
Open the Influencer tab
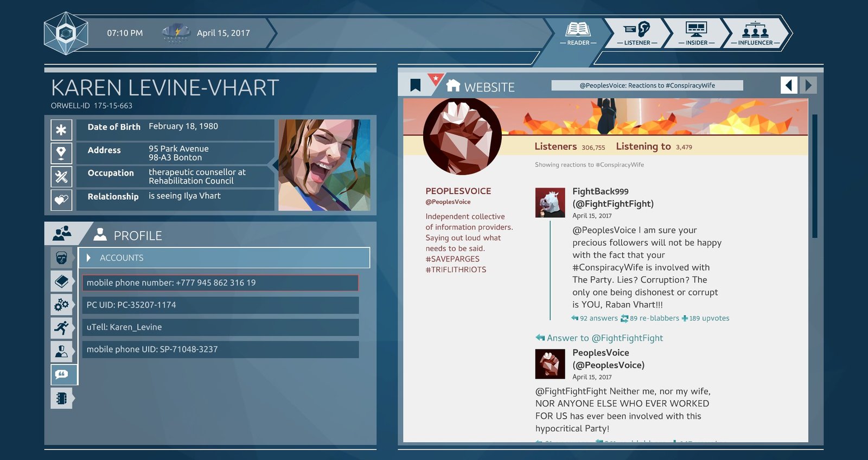(x=755, y=33)
